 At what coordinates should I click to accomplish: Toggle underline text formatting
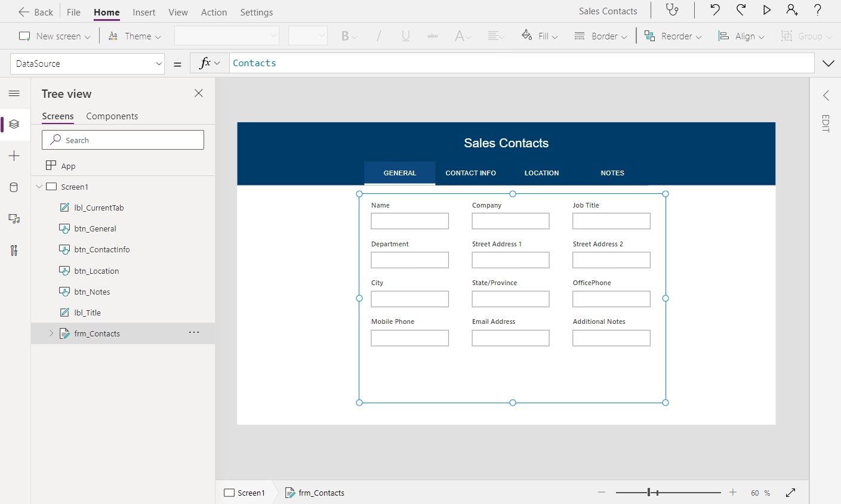pyautogui.click(x=405, y=36)
